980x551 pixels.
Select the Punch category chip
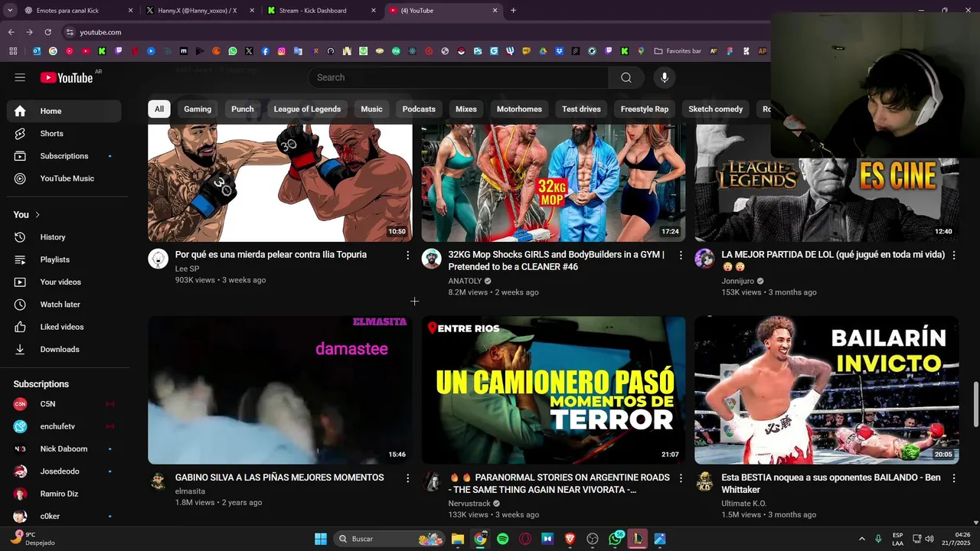coord(243,109)
